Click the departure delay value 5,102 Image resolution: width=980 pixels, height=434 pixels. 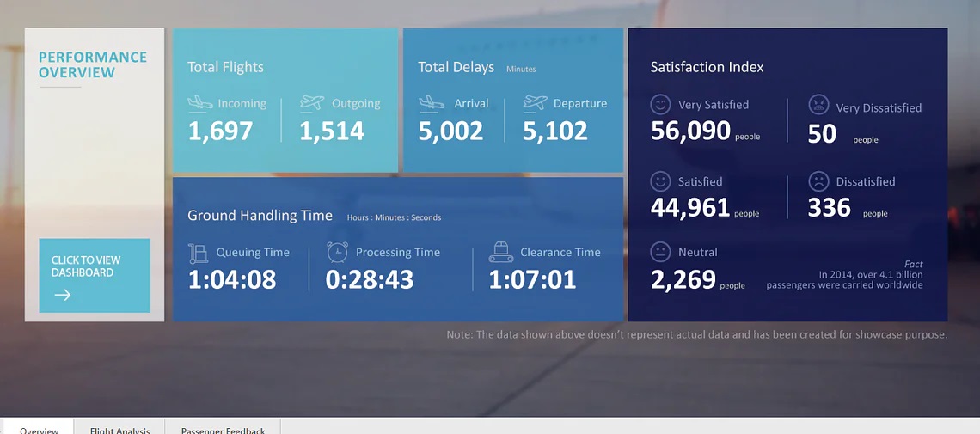pyautogui.click(x=555, y=131)
